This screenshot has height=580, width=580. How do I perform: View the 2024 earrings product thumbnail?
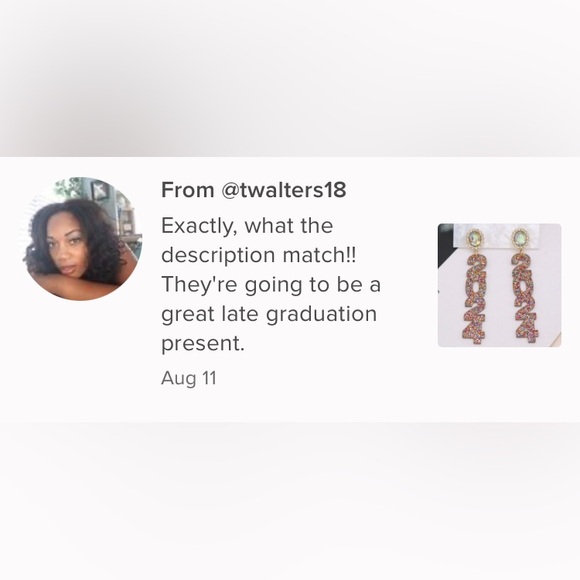[499, 285]
